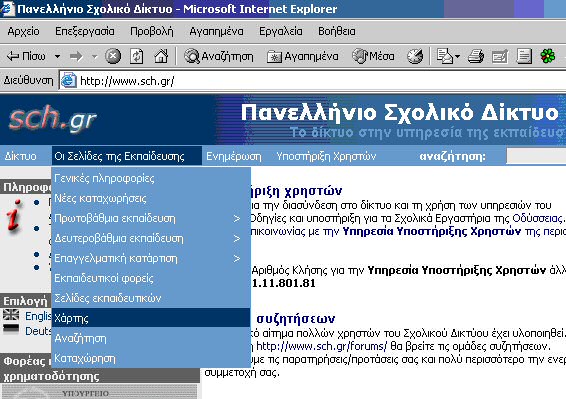Open the Μέσα media toolbar button

373,56
